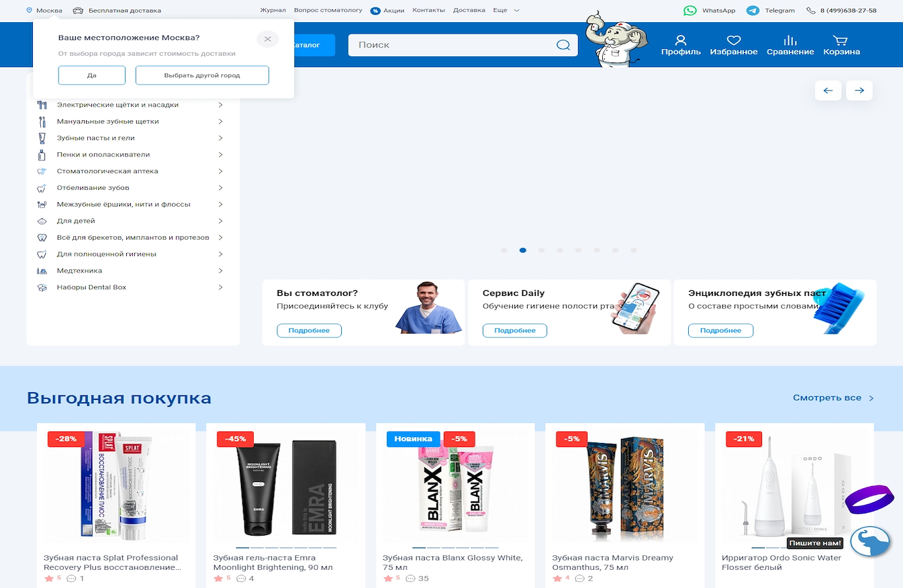Expand the Для полноценной гигиены chevron

click(x=220, y=254)
